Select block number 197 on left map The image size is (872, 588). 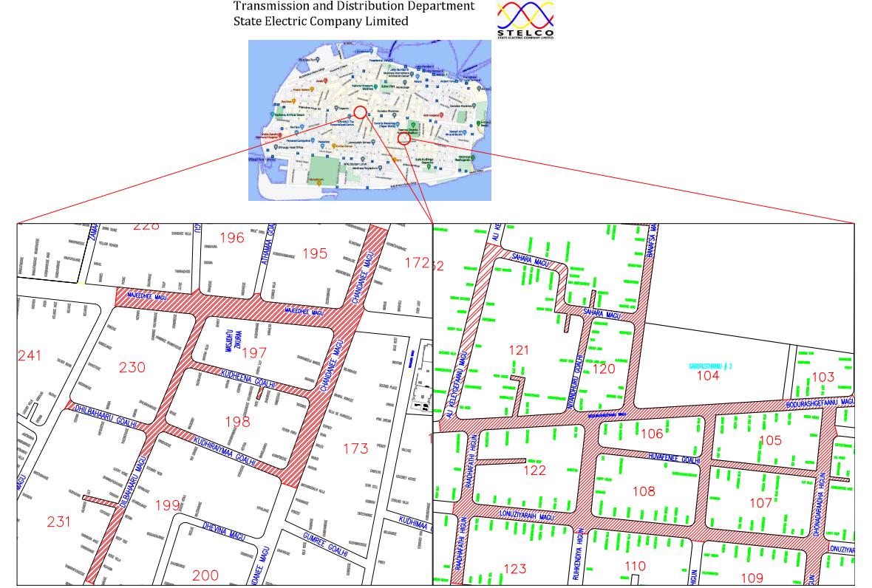pos(254,353)
